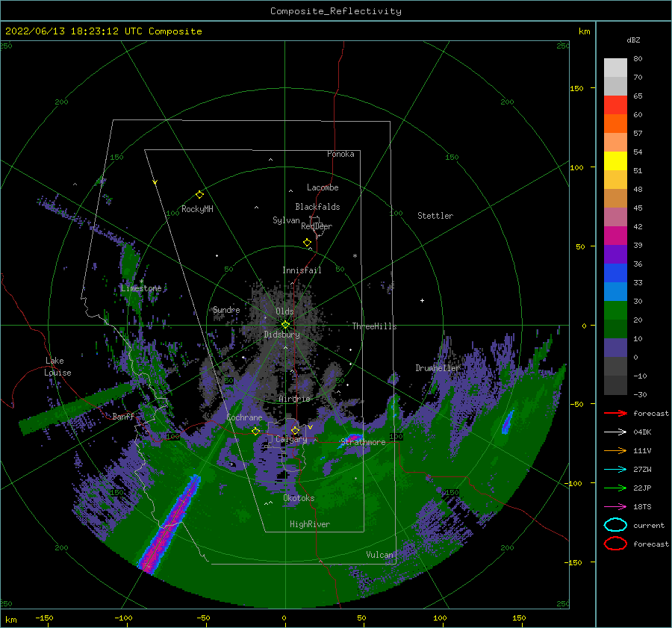The image size is (672, 628).
Task: Click the red oval forecast legend icon
Action: pos(615,544)
